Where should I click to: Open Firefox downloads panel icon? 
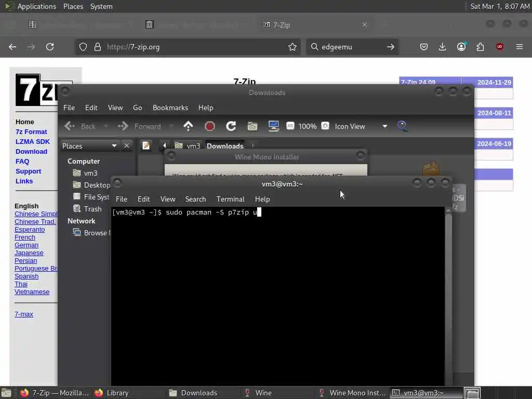pos(442,47)
